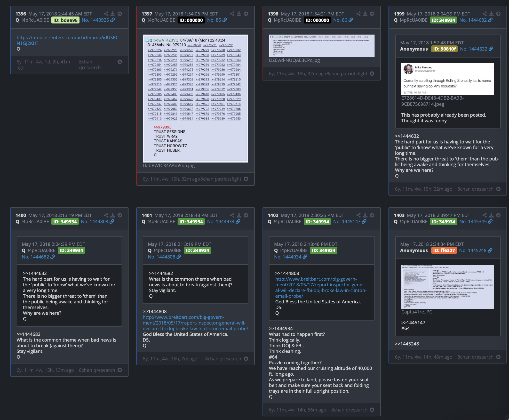This screenshot has height=420, width=509.
Task: Open the mobile.reuters.com article link
Action: tap(68, 41)
